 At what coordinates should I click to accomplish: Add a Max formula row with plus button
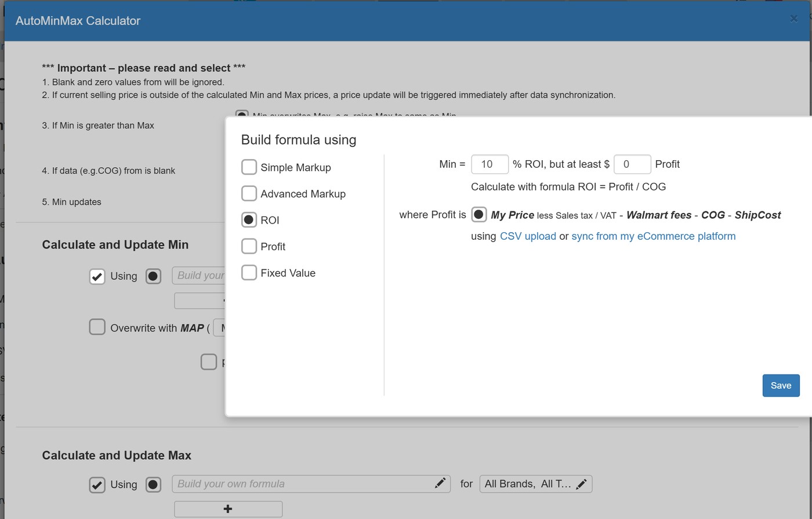tap(228, 509)
